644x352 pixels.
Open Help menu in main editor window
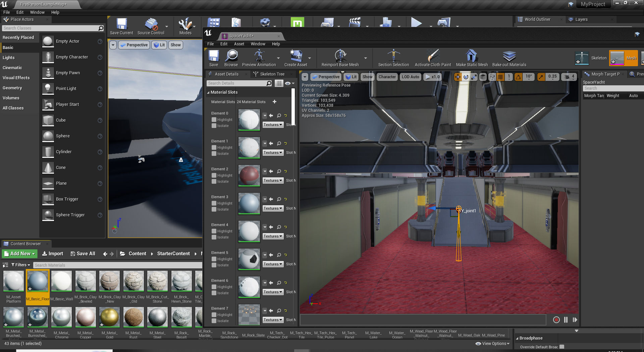click(55, 12)
